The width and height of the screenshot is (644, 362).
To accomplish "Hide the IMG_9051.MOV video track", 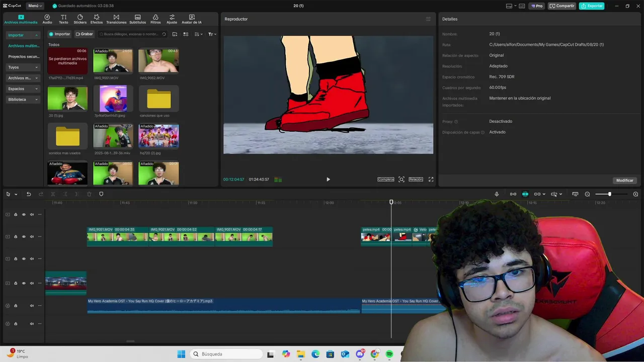I will tap(24, 237).
